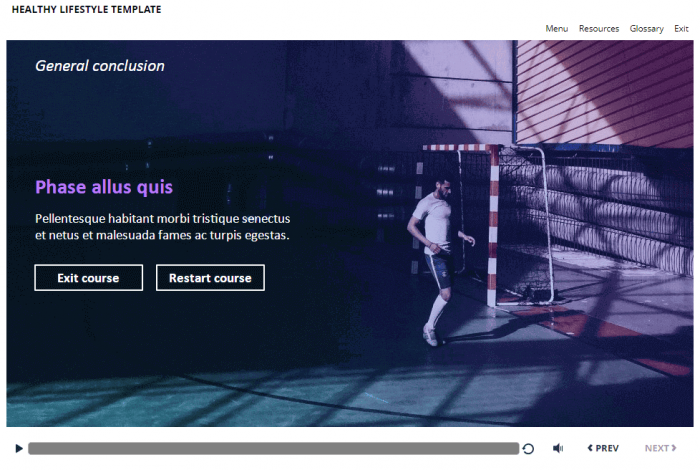Click the red and white goal post
This screenshot has height=470, width=700.
click(x=494, y=220)
